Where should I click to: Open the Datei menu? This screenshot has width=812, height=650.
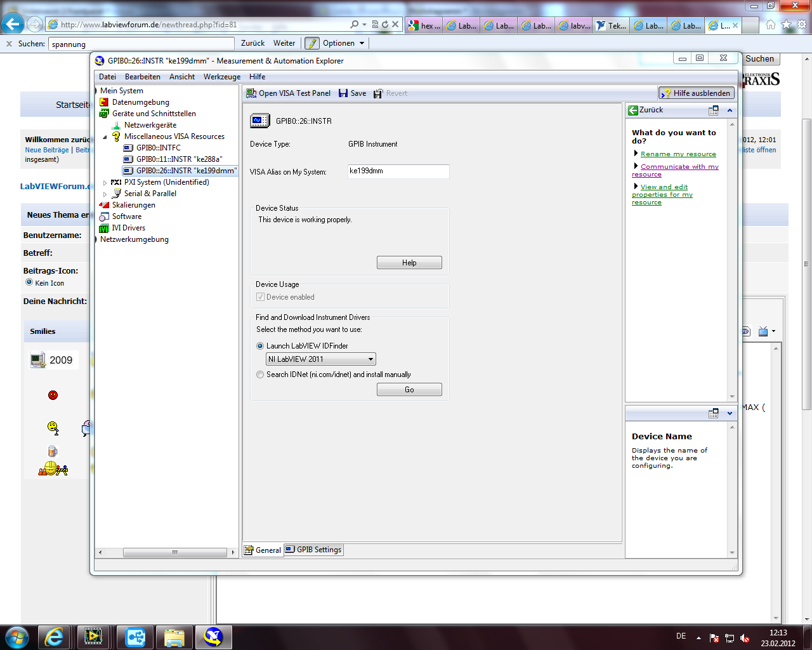click(107, 77)
